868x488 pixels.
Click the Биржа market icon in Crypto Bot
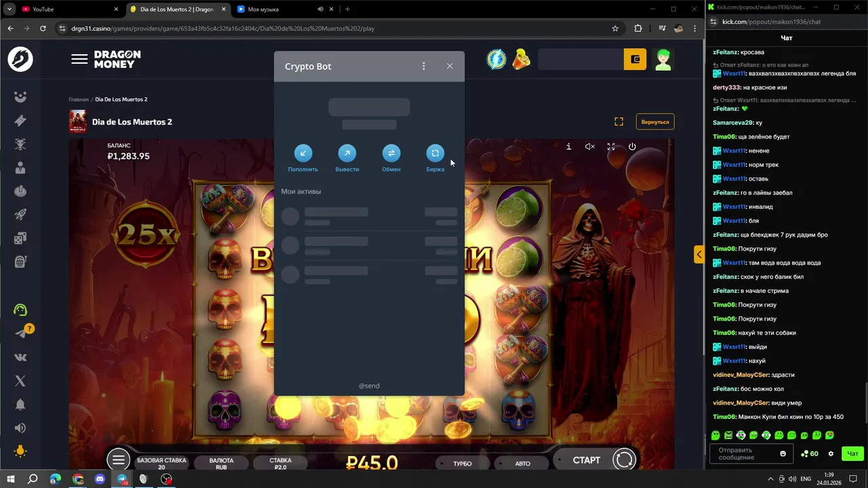435,153
